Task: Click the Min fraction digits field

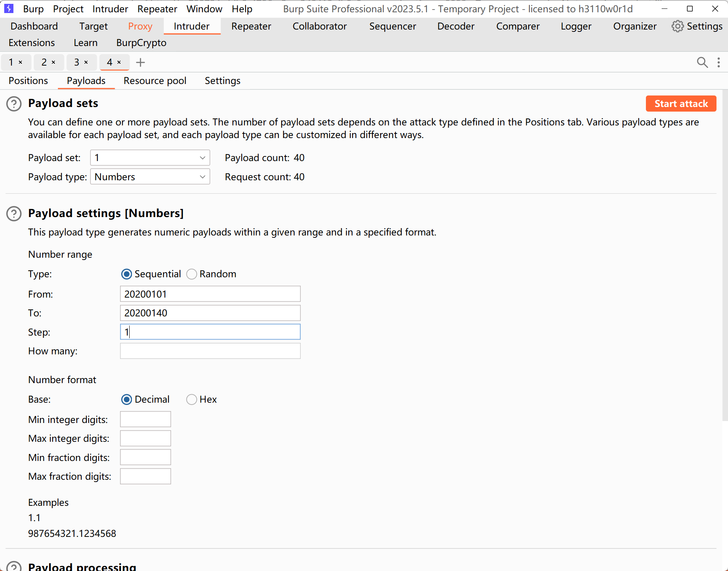Action: [145, 457]
